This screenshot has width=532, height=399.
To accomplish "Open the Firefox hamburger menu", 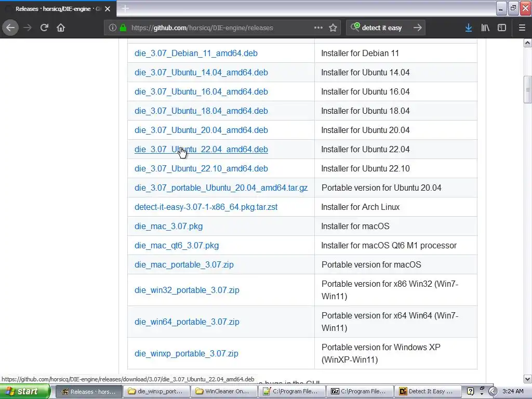I will point(522,28).
